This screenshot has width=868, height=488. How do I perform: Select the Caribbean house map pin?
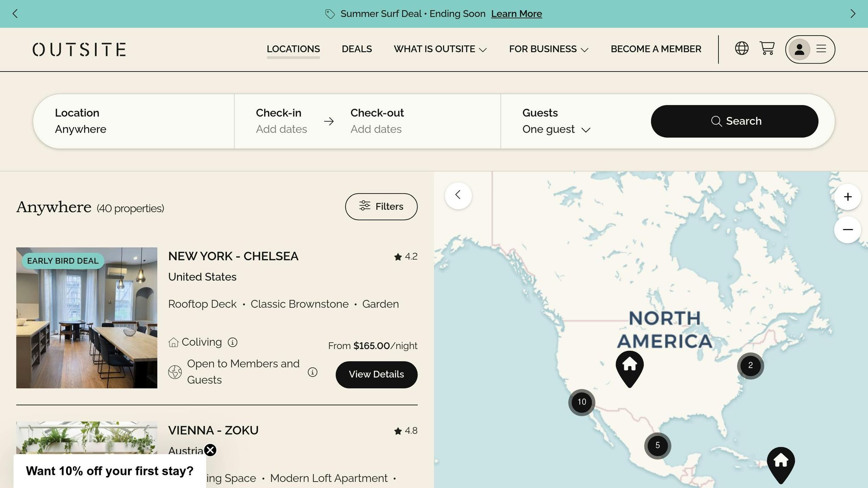(x=781, y=464)
